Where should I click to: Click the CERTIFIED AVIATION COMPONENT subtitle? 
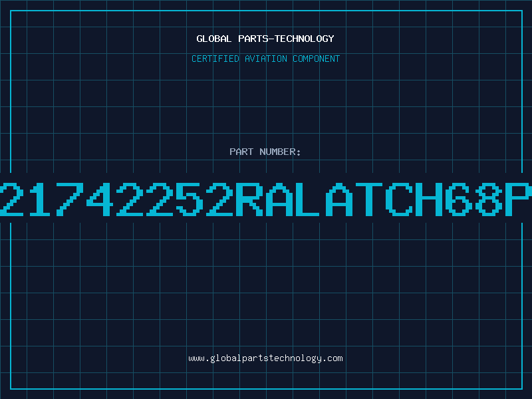click(x=265, y=59)
